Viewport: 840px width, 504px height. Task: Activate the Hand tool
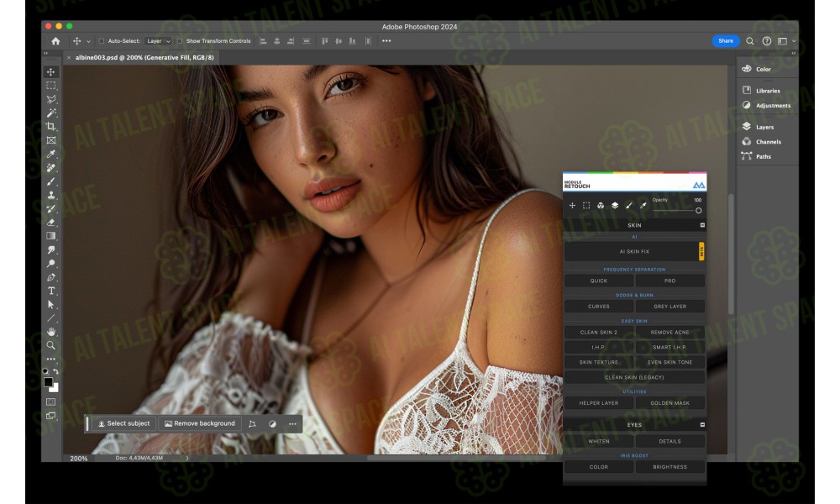(51, 332)
